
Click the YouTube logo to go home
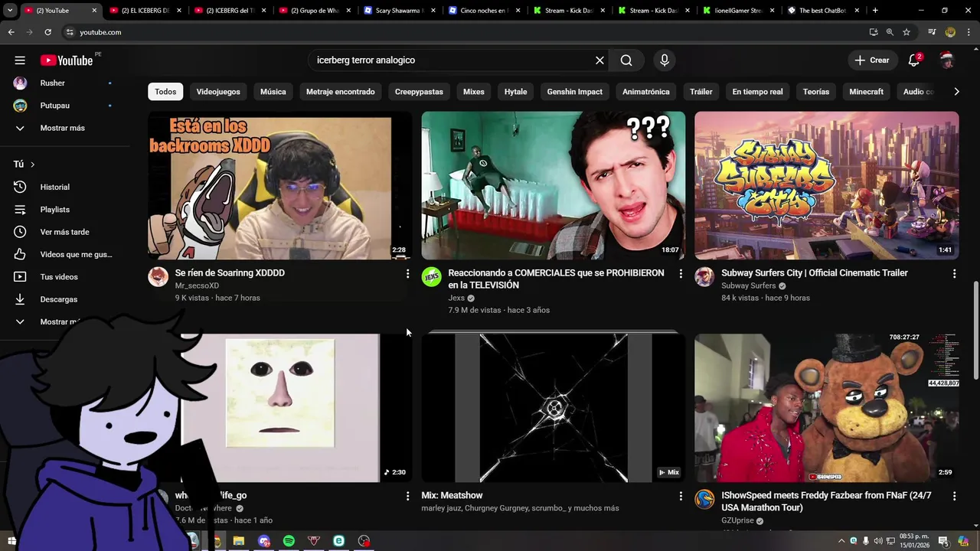coord(67,60)
